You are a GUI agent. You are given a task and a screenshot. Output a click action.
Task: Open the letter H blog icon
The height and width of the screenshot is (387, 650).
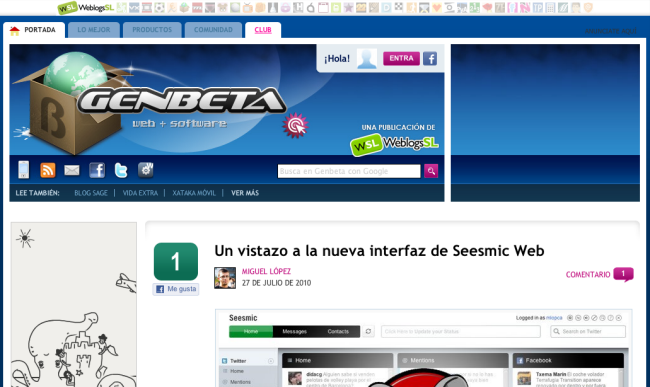(x=298, y=7)
